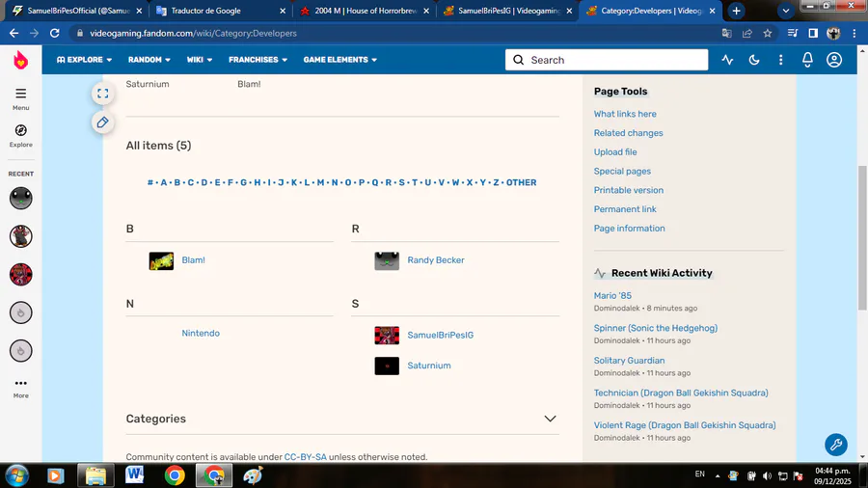Expand the Game Elements dropdown menu
Screen dimensions: 868x488
339,60
